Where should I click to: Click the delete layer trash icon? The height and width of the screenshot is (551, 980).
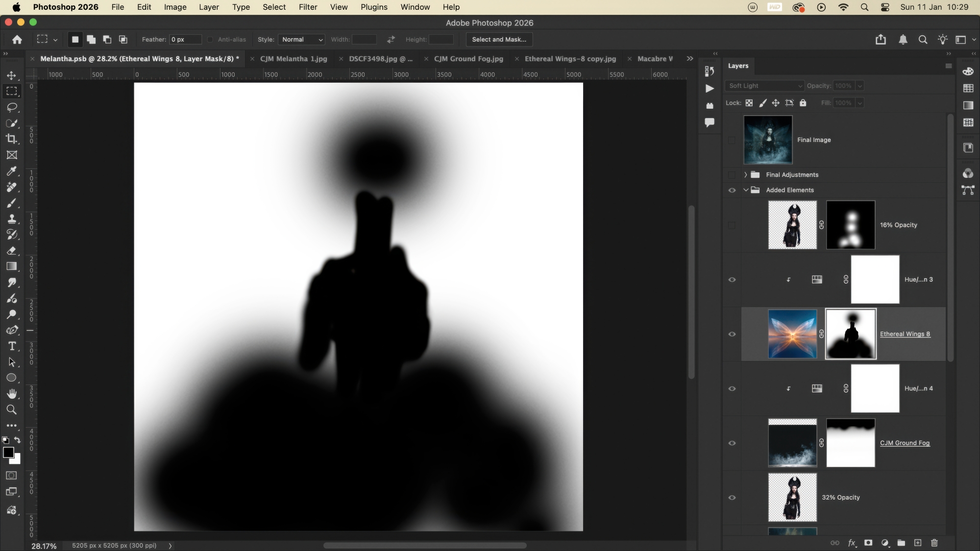click(x=934, y=543)
